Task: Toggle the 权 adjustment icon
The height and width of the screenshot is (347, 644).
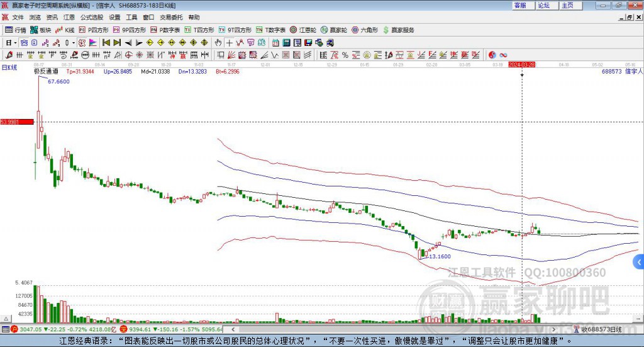Action: pos(82,43)
